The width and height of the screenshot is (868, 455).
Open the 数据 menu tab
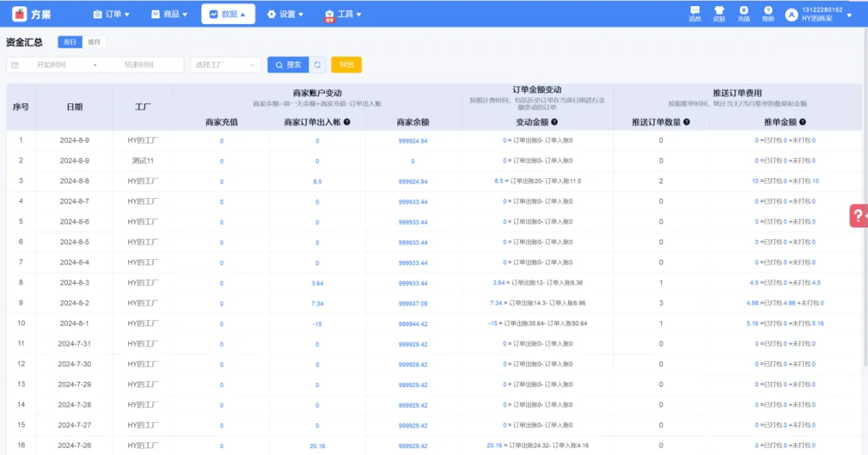228,14
